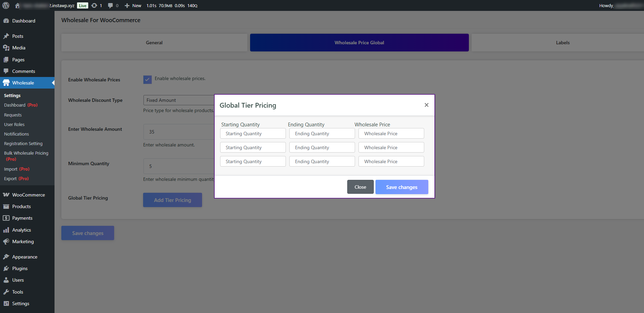Click the Enter Wholesale Amount field
This screenshot has width=644, height=313.
(179, 132)
